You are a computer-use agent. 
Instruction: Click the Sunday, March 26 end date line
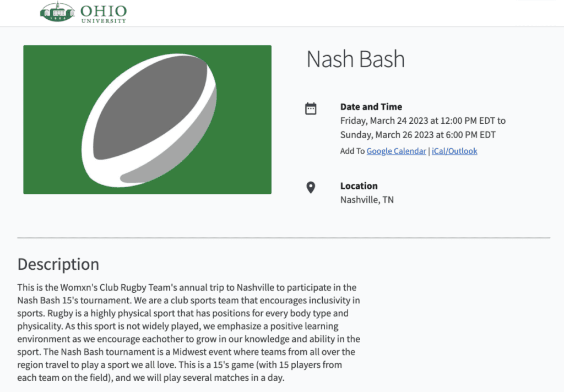(417, 135)
